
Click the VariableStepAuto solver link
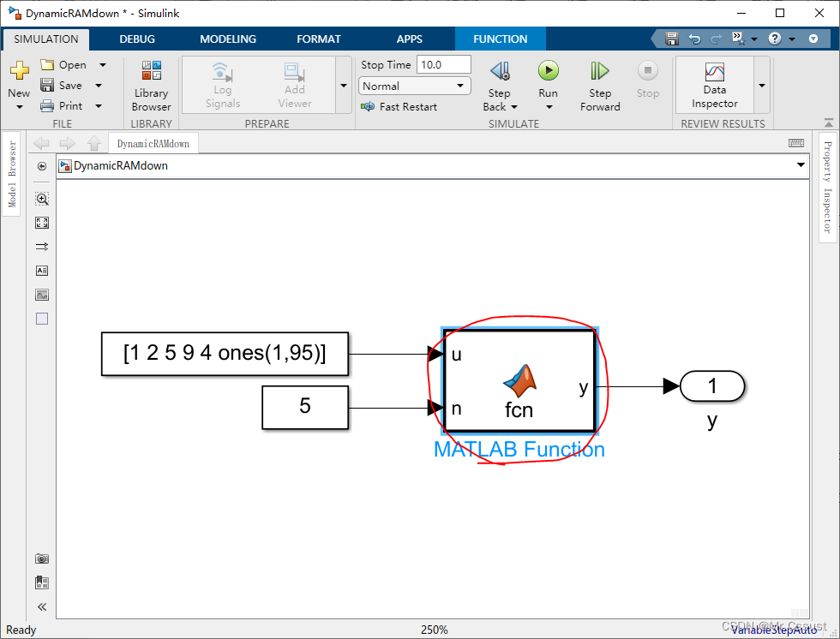(774, 630)
